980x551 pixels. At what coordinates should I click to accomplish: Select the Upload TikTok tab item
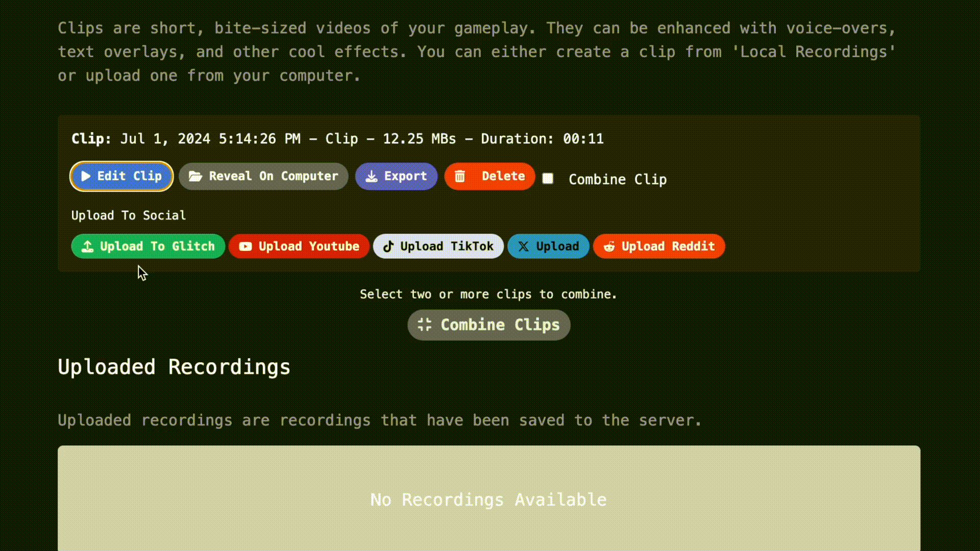tap(438, 245)
